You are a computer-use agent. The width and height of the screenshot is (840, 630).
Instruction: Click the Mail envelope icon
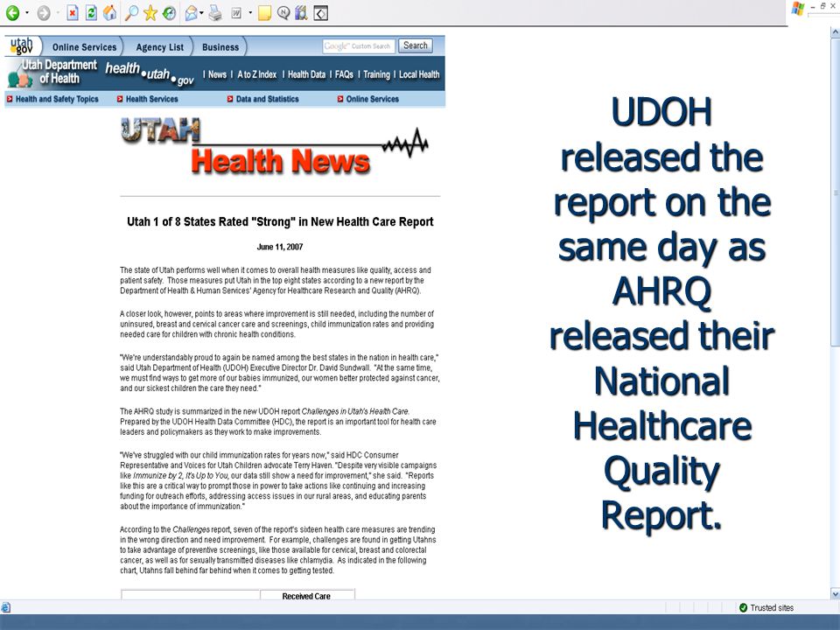pyautogui.click(x=191, y=13)
